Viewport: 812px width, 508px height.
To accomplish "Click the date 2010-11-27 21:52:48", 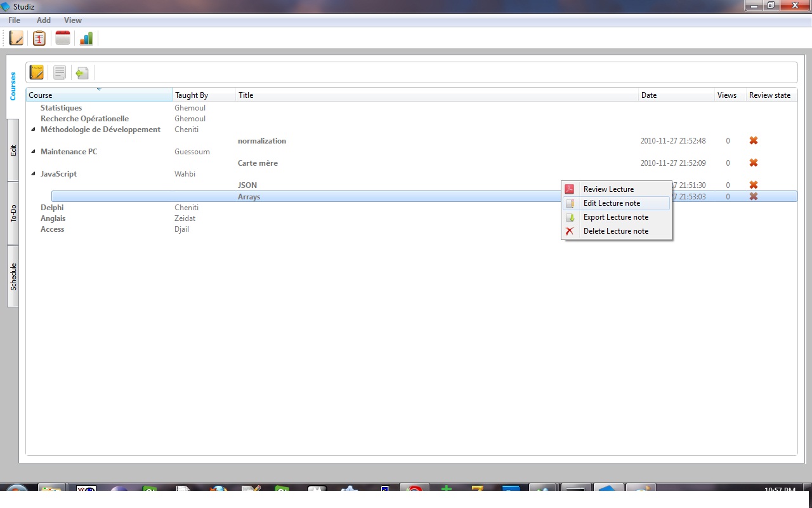I will (x=673, y=141).
